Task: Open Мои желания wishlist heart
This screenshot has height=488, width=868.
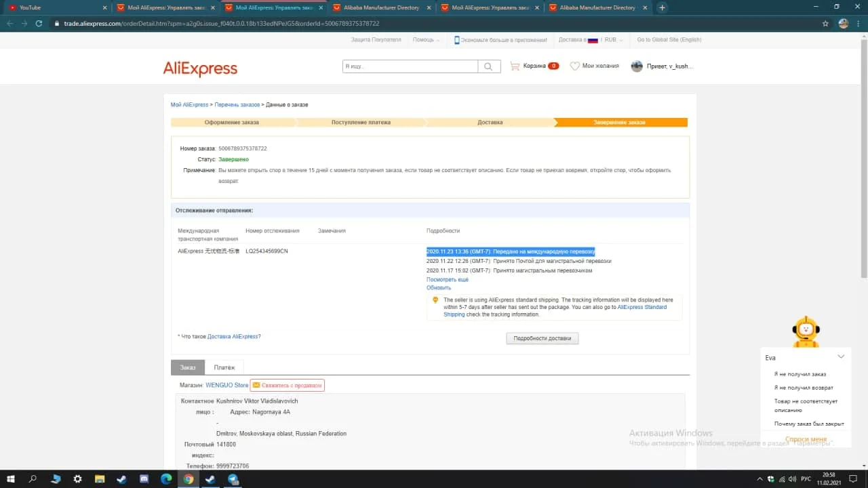Action: pyautogui.click(x=594, y=66)
